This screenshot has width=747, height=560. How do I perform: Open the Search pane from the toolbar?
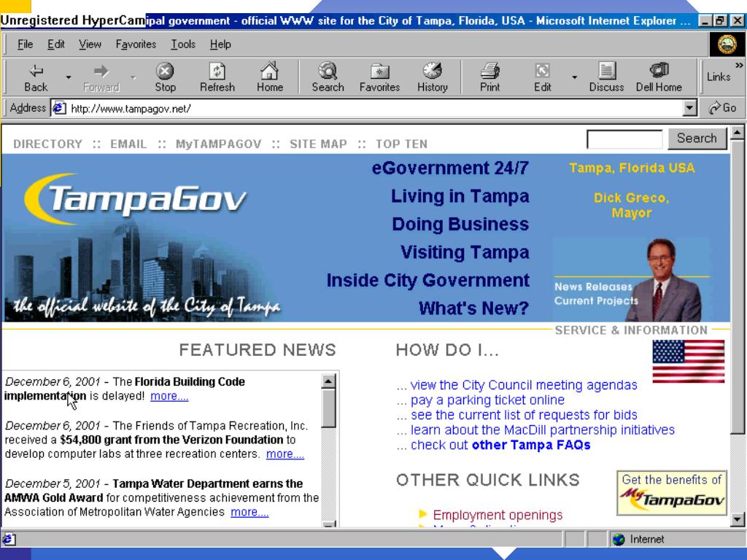click(328, 77)
